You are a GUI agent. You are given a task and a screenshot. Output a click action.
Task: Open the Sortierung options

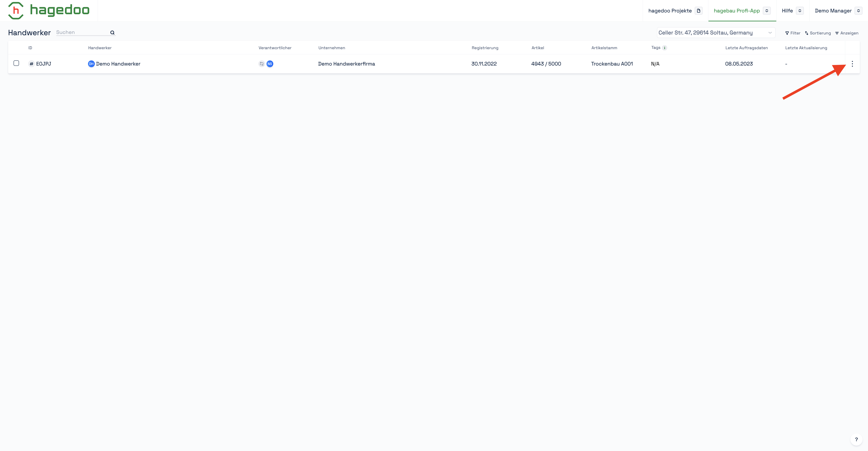pos(818,33)
